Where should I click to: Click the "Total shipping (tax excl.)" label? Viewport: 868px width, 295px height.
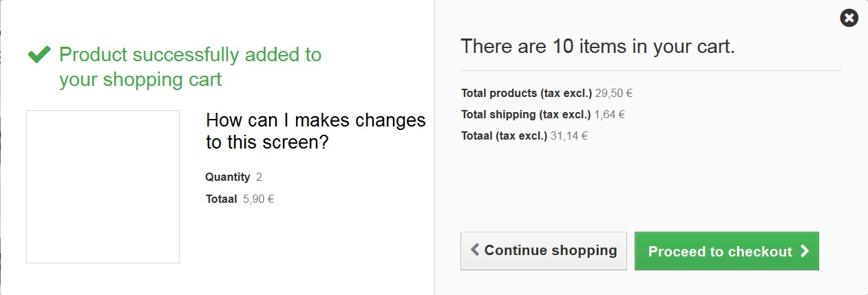pyautogui.click(x=526, y=114)
